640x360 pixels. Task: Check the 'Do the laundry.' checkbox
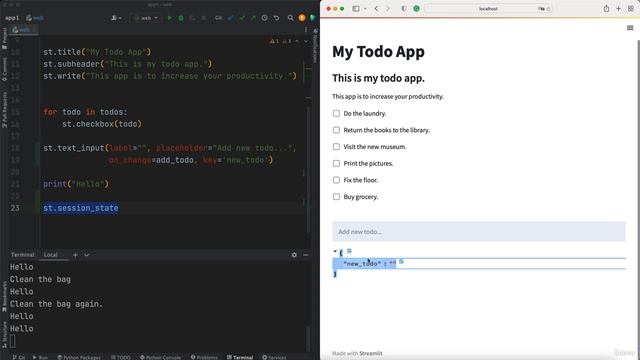[x=336, y=113]
